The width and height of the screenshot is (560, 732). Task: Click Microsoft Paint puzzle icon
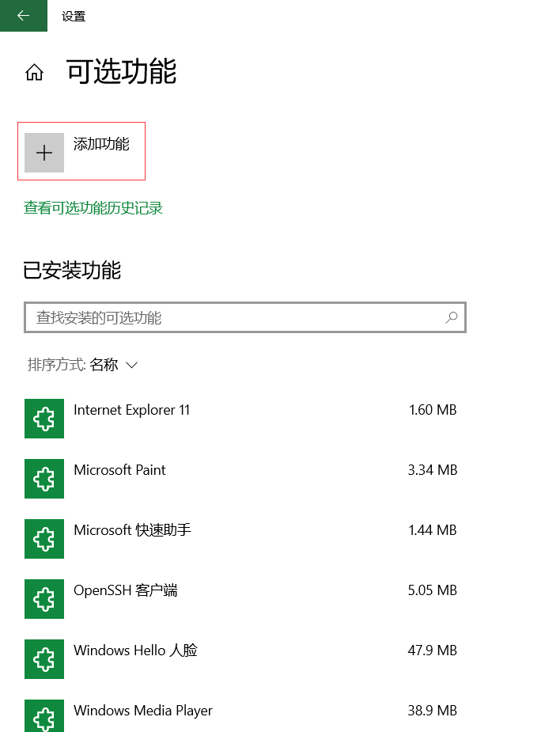tap(44, 479)
